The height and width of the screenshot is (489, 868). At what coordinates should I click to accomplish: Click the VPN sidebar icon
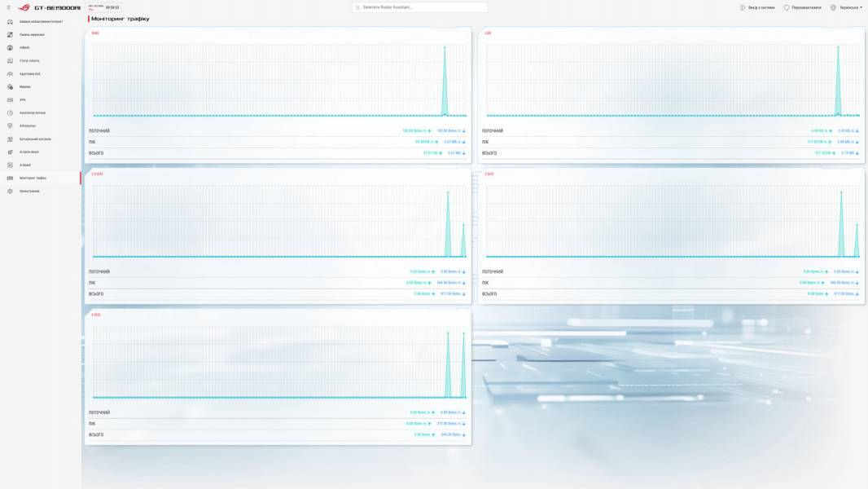10,99
